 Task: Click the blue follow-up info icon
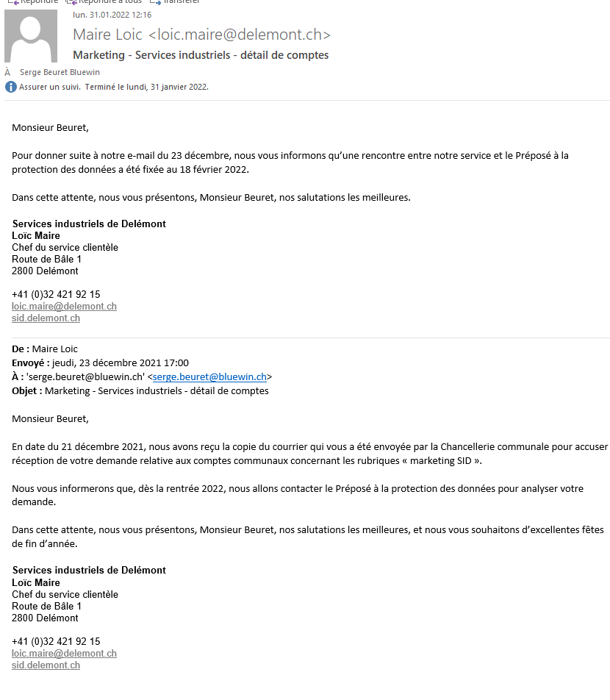point(10,87)
